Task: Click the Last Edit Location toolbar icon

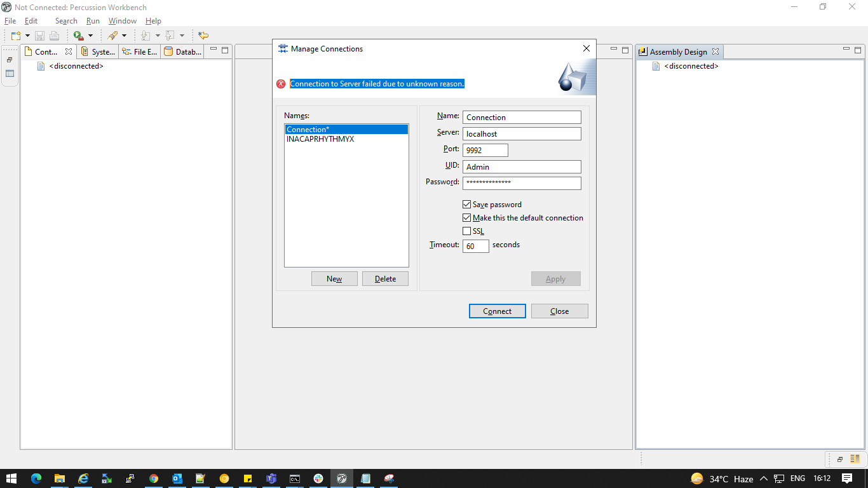Action: pyautogui.click(x=203, y=35)
